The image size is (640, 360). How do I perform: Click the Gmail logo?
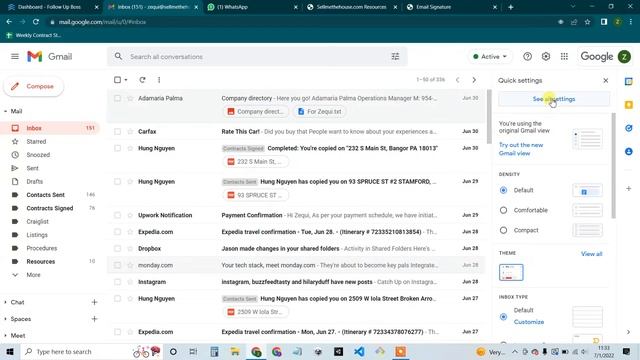[49, 56]
